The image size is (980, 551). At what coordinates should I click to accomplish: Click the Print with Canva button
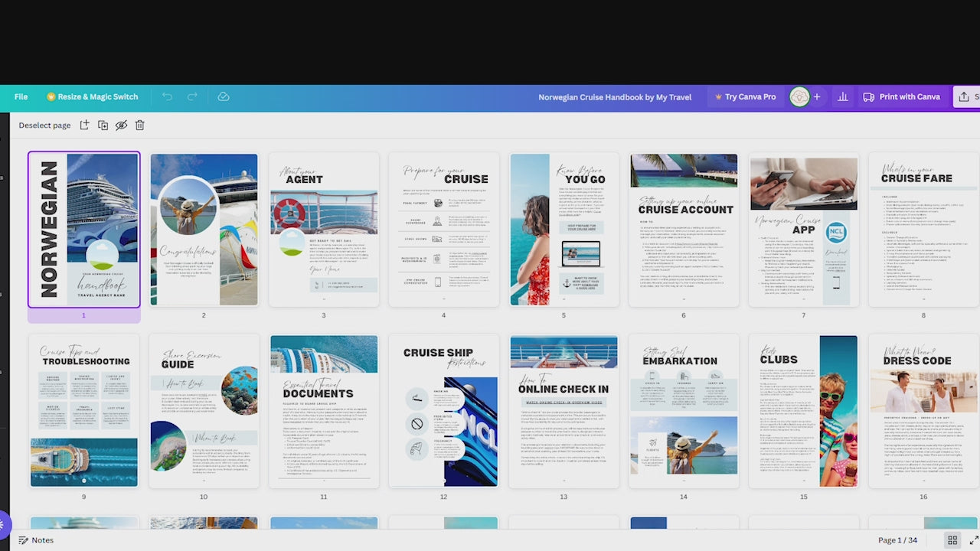(901, 97)
